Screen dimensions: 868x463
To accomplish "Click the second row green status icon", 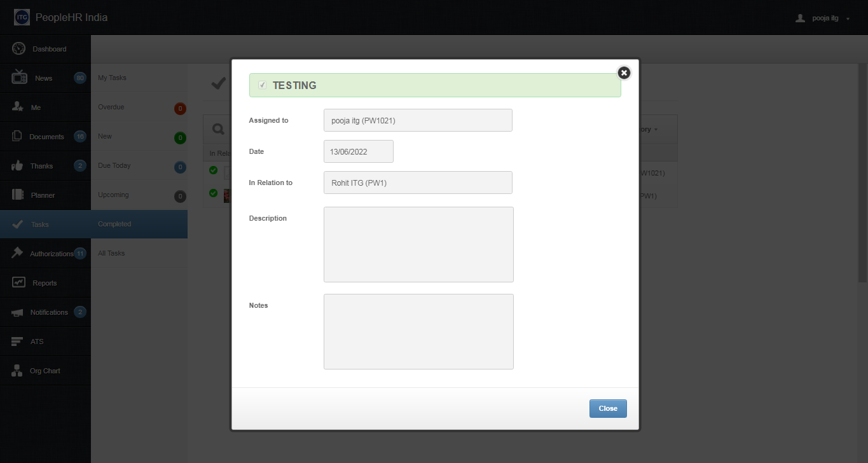I will pyautogui.click(x=214, y=193).
